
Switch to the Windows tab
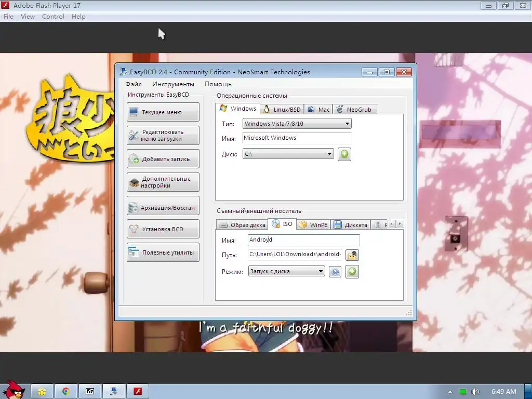point(238,109)
